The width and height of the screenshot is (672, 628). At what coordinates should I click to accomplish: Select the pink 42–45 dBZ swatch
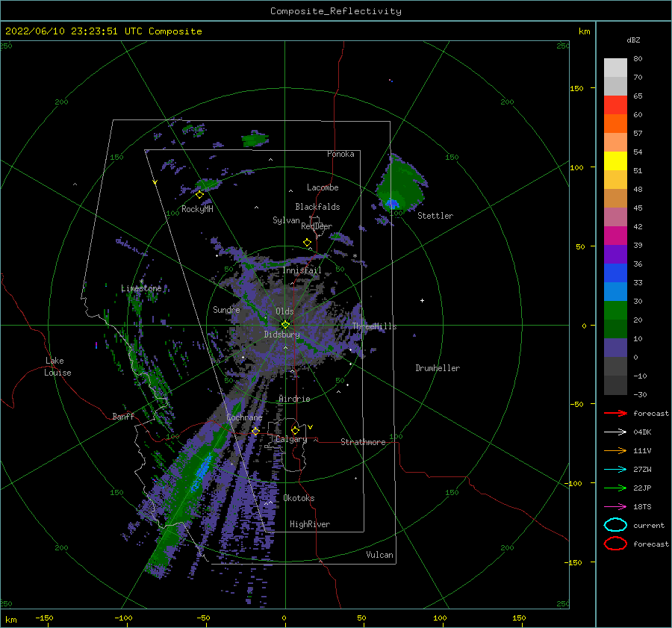point(615,217)
